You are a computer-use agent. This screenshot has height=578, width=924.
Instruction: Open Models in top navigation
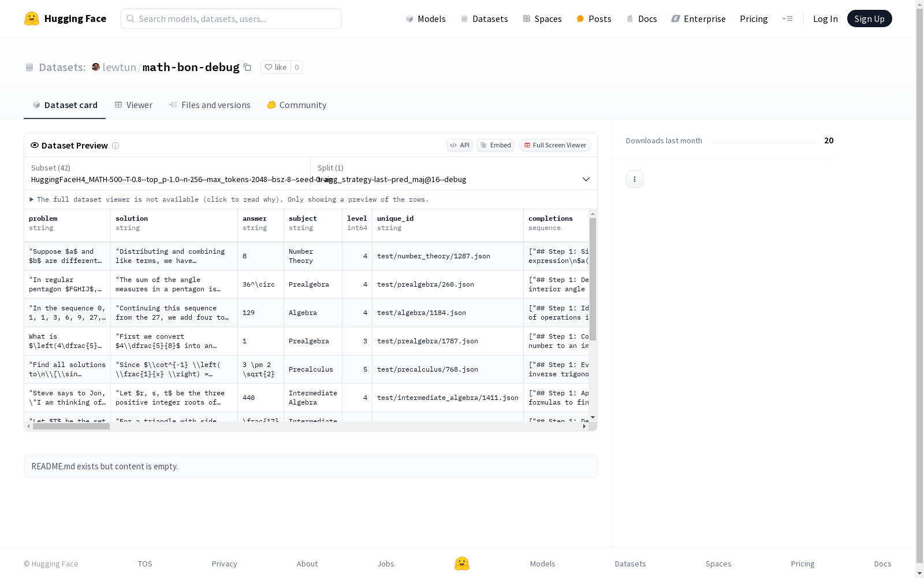pyautogui.click(x=426, y=18)
